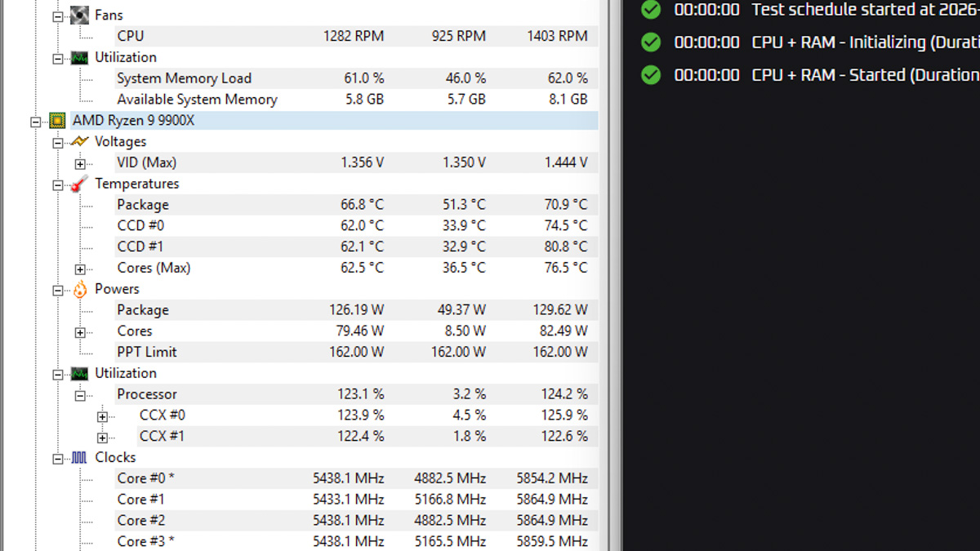980x551 pixels.
Task: Expand the Cores row under Powers
Action: [80, 332]
